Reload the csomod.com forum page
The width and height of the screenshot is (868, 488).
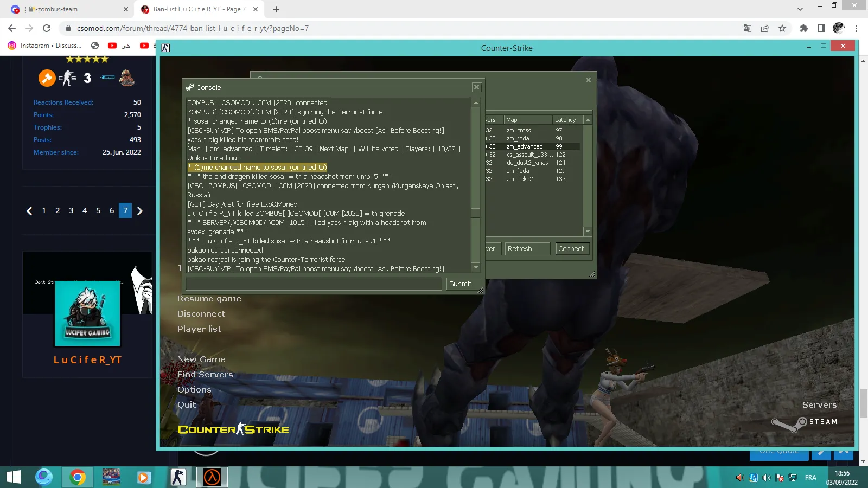(47, 28)
